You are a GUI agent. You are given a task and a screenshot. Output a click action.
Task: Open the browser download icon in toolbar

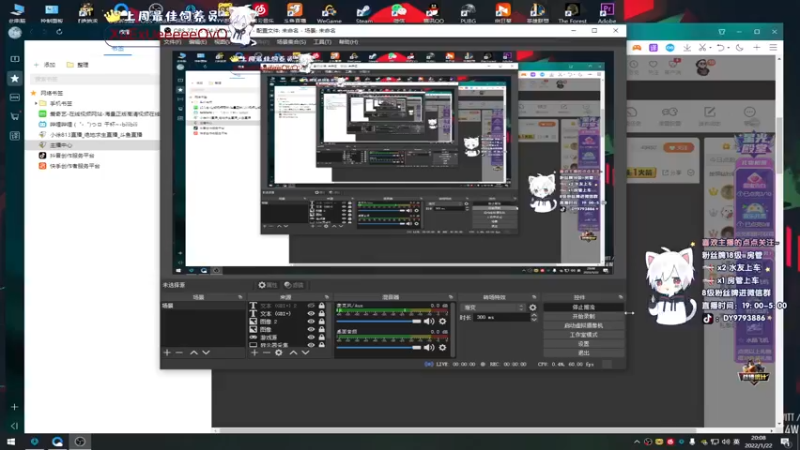click(x=687, y=47)
